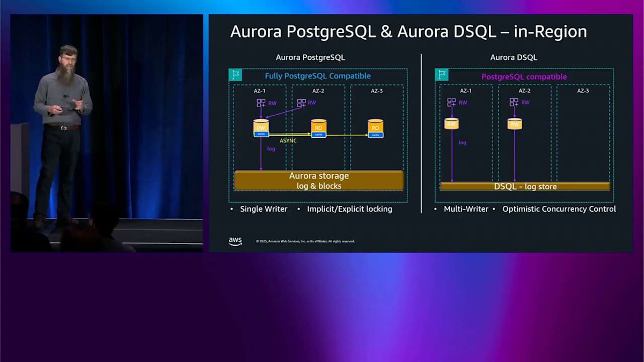Click the "Multi-Writer" bullet
644x362 pixels.
[466, 209]
